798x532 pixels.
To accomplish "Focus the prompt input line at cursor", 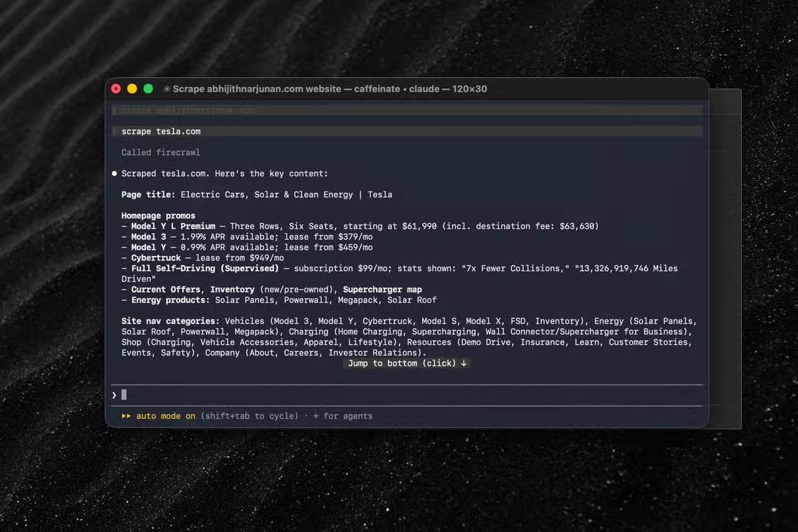I will pos(407,395).
